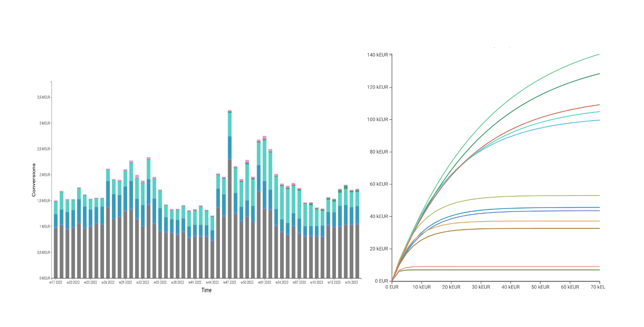Select the '120 kEUR' tick on line chart
The height and width of the screenshot is (327, 644).
coord(378,87)
